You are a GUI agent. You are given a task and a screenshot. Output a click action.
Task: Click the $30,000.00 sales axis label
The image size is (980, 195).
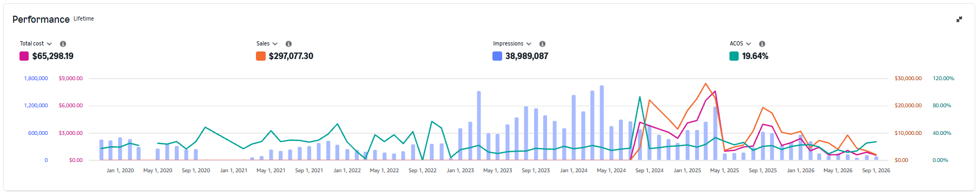[908, 79]
